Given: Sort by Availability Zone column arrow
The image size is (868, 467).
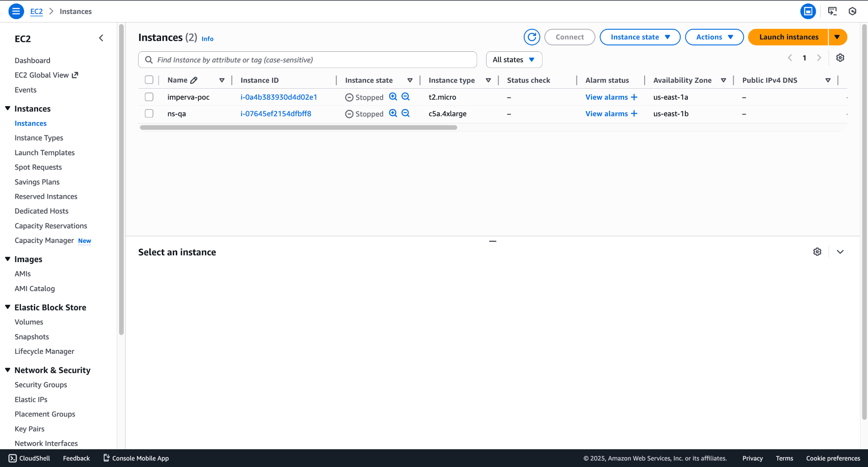Looking at the screenshot, I should 723,80.
